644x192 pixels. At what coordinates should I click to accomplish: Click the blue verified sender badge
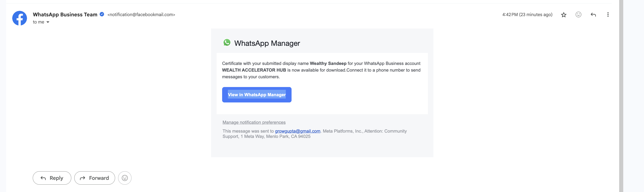click(x=102, y=14)
